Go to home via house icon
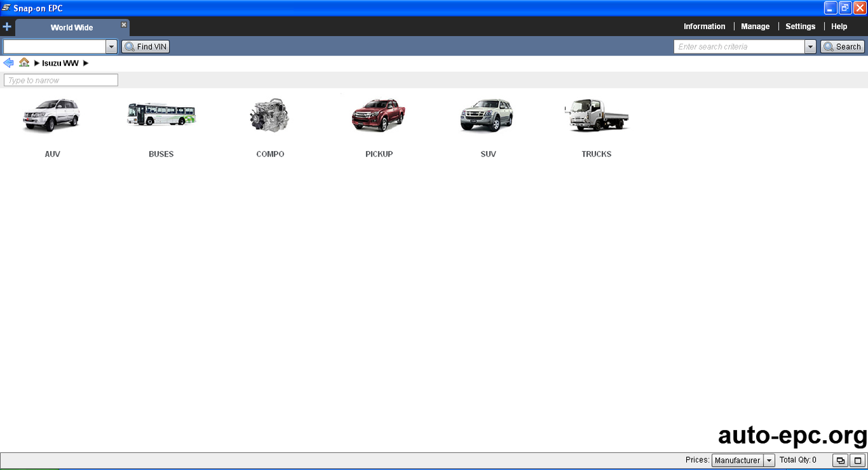 pyautogui.click(x=24, y=62)
